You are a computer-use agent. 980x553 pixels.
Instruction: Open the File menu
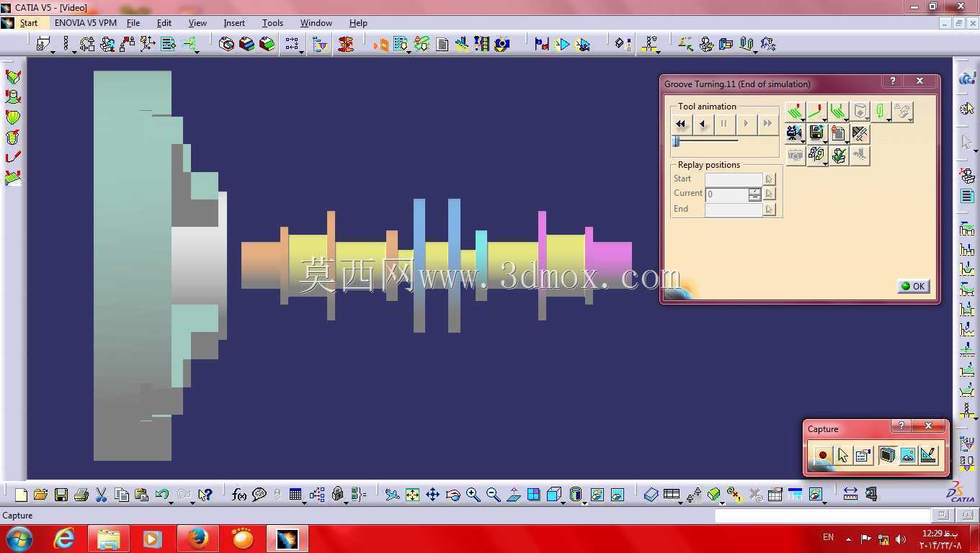tap(133, 23)
